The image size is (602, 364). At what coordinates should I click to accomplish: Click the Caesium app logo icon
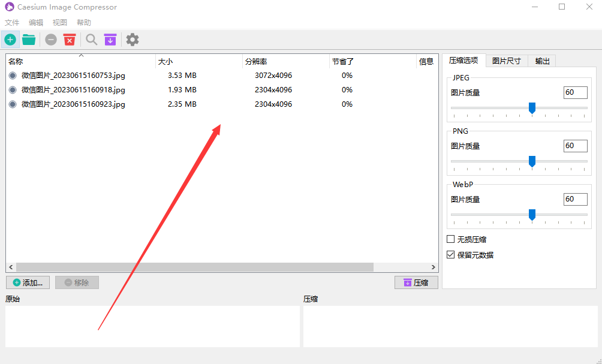(x=9, y=7)
